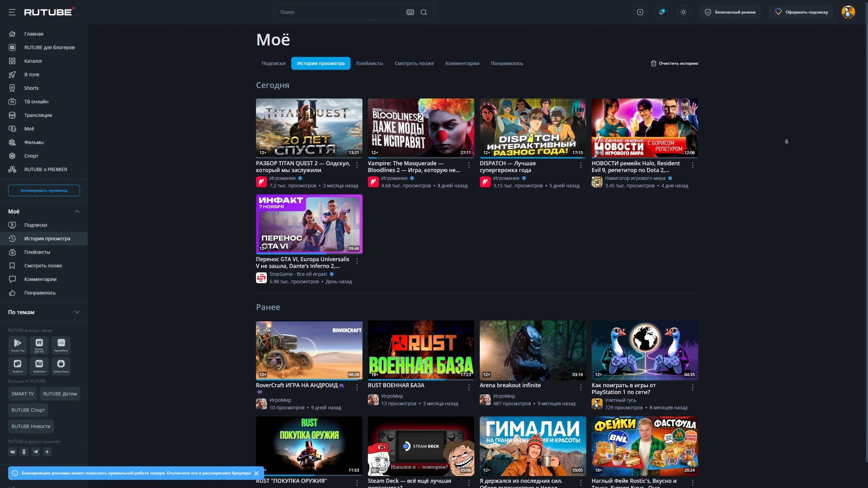
Task: Click the virtual keyboard icon in search bar
Action: [x=410, y=12]
